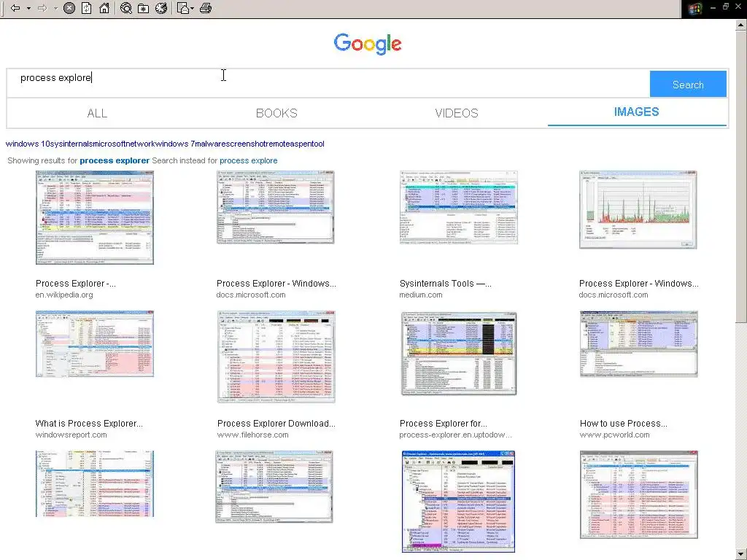Screen dimensions: 747x560
Task: Open the Forward button history dropdown
Action: [55, 8]
